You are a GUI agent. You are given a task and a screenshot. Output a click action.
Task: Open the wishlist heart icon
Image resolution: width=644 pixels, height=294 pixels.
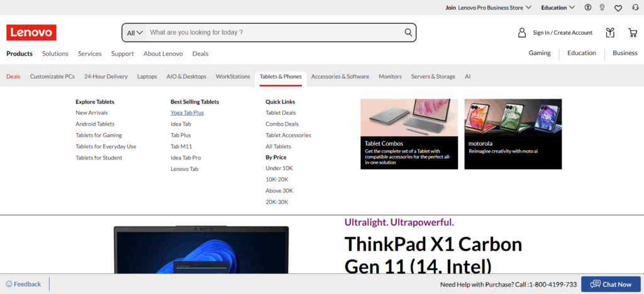pos(618,8)
